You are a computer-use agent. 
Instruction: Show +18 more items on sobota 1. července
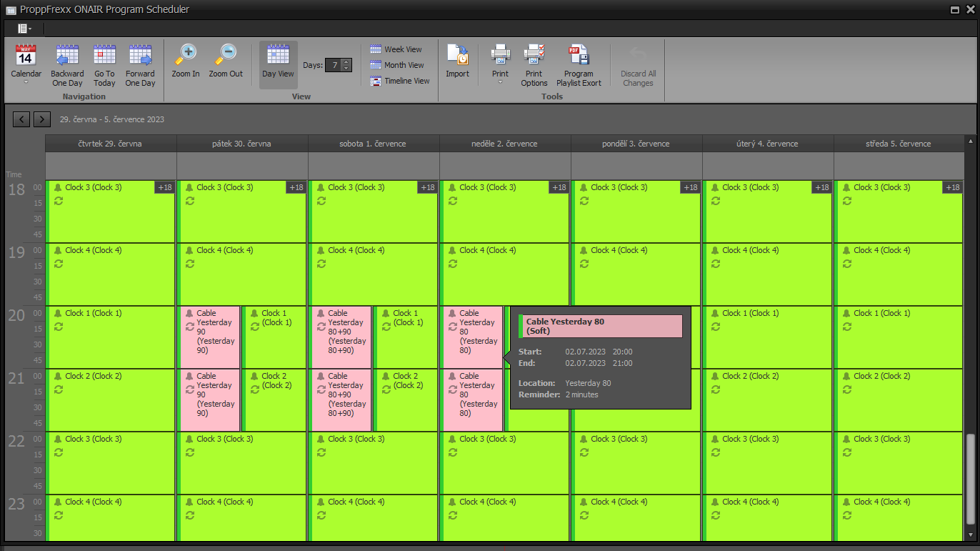428,187
